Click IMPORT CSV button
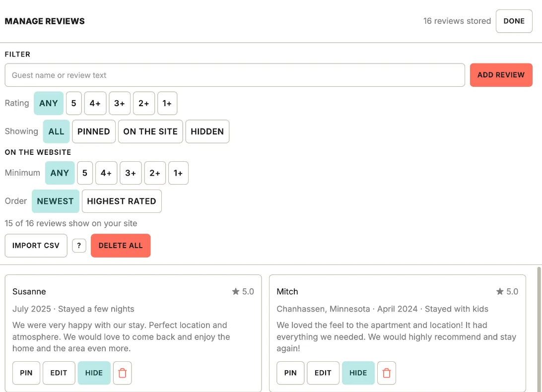 pos(36,246)
